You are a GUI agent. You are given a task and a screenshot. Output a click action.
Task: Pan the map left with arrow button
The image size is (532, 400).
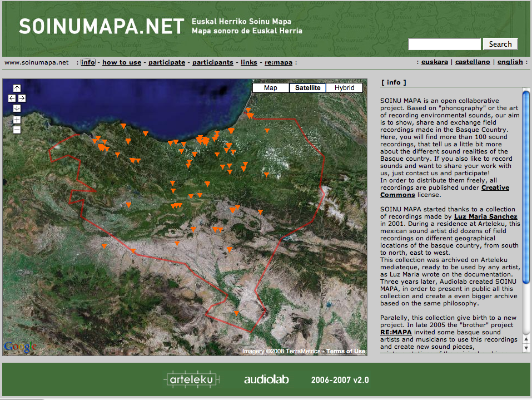pyautogui.click(x=12, y=98)
